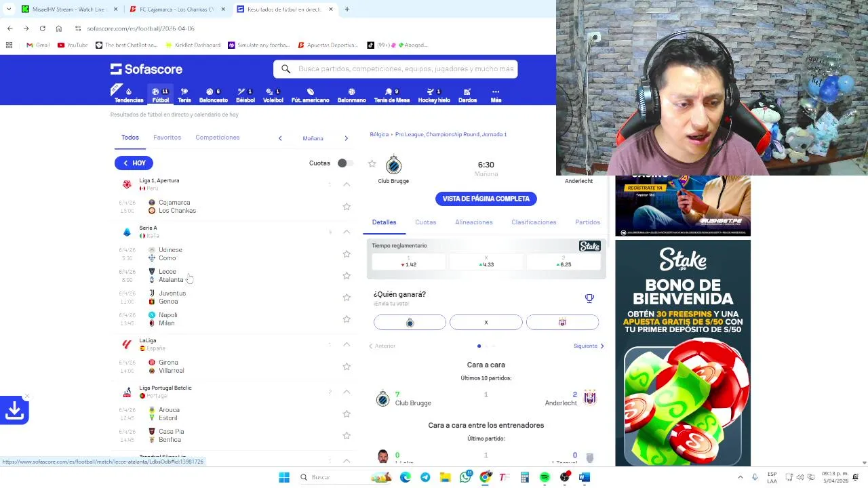The image size is (868, 488).
Task: Open the Gmail bookmark
Action: (38, 45)
